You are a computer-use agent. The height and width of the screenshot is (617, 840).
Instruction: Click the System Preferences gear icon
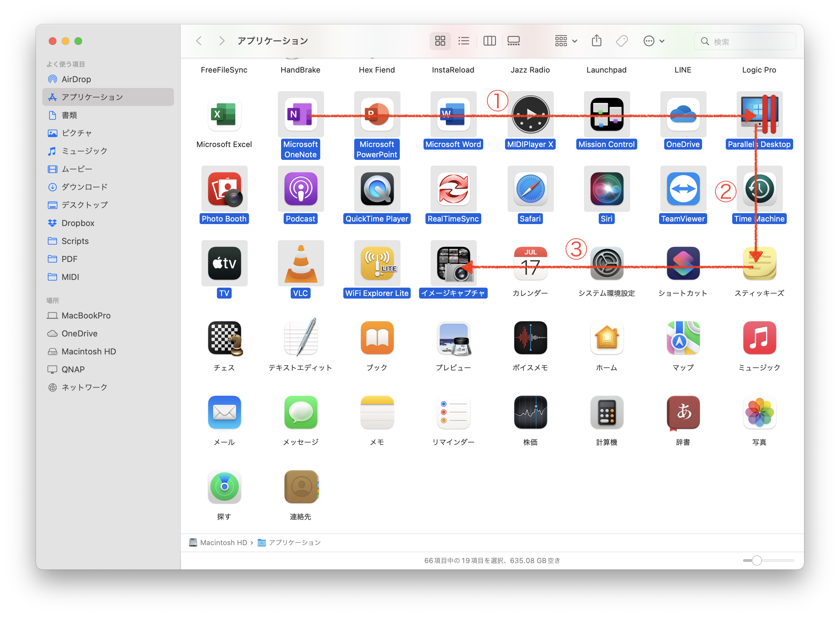[x=607, y=264]
